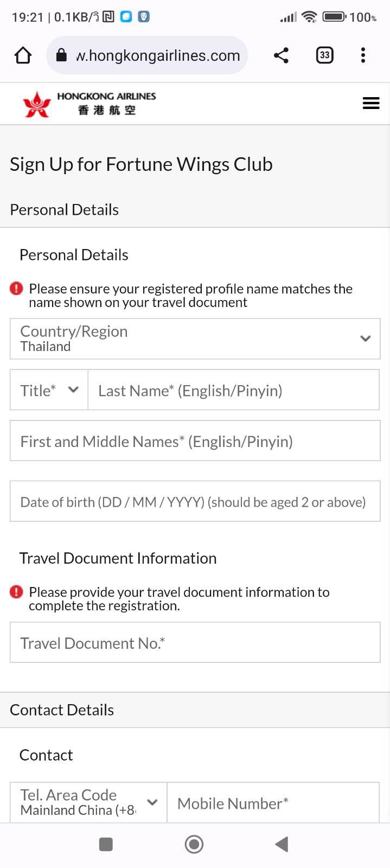390x868 pixels.
Task: Expand the Country/Region dropdown showing Thailand
Action: coord(195,339)
